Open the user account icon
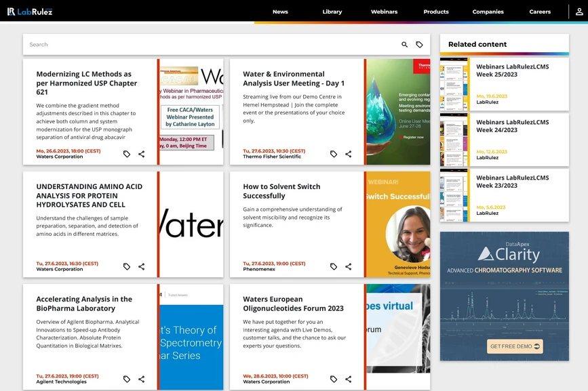588x391 pixels. click(579, 12)
